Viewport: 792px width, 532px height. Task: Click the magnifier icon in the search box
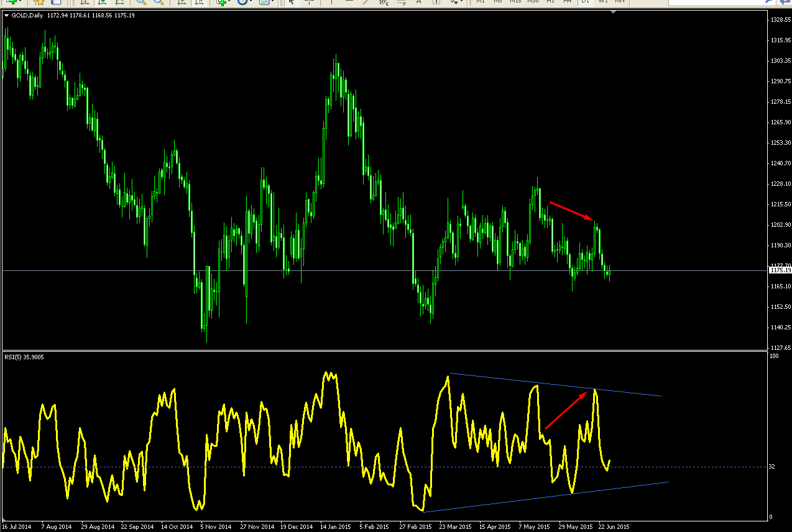coord(769,2)
